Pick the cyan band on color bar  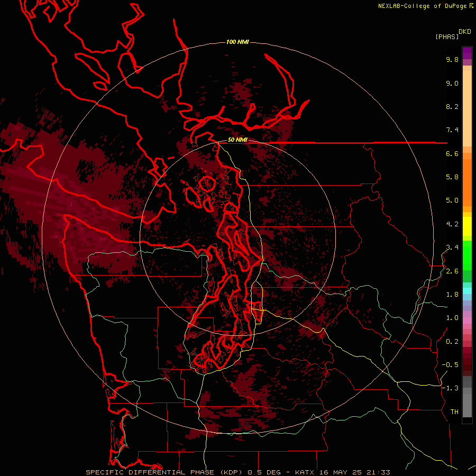pyautogui.click(x=467, y=290)
